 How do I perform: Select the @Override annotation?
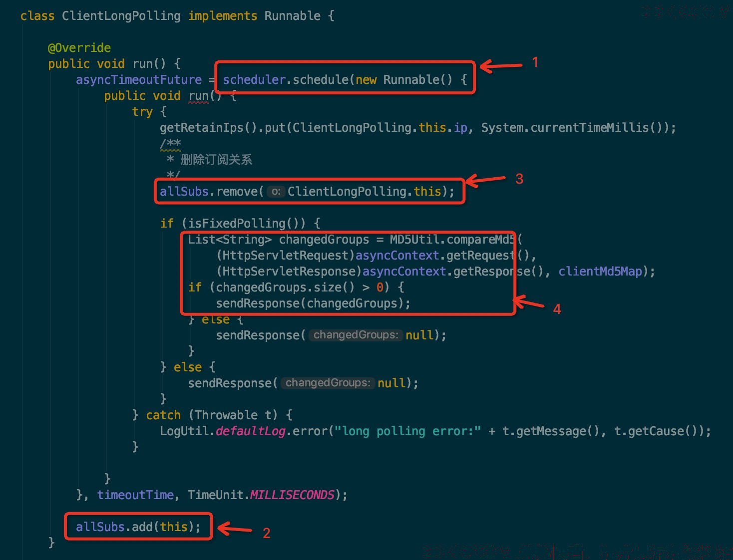coord(79,48)
